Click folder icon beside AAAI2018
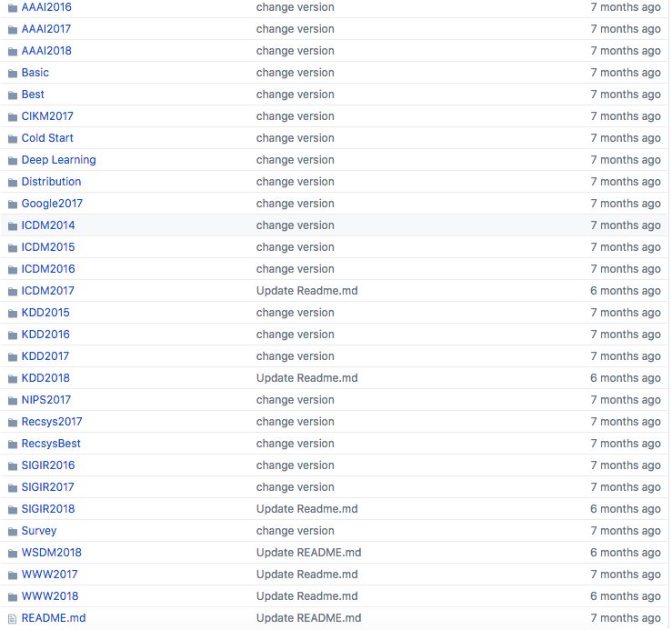The image size is (672, 630). click(x=13, y=52)
